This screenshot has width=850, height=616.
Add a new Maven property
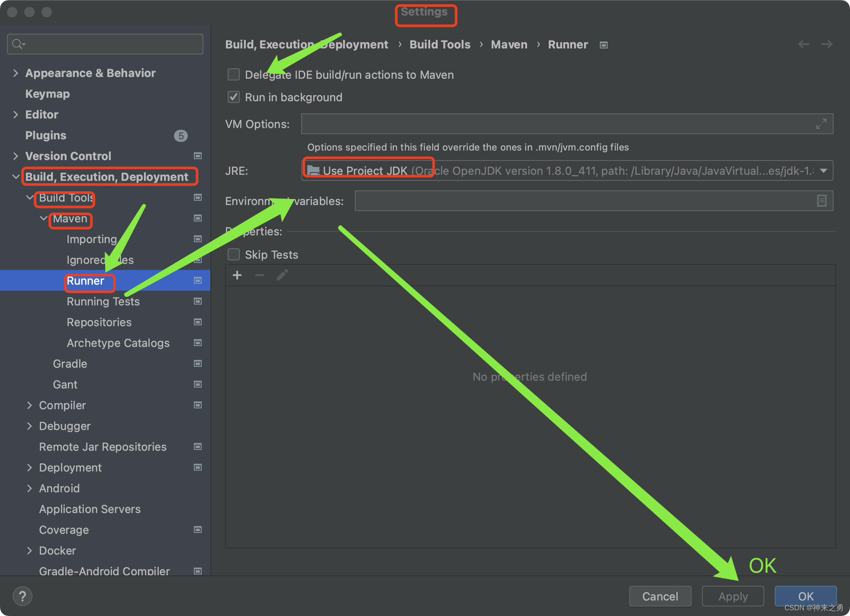pyautogui.click(x=237, y=275)
